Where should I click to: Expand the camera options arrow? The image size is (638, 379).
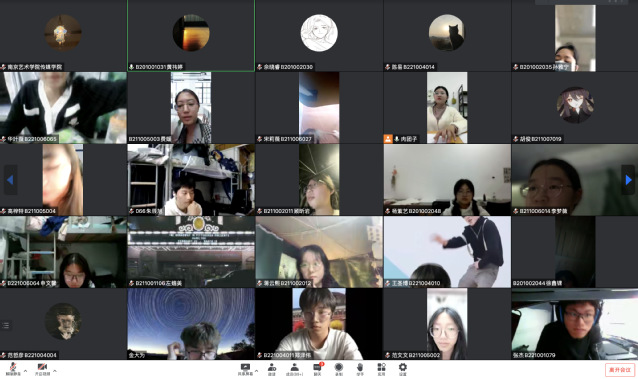click(x=55, y=371)
